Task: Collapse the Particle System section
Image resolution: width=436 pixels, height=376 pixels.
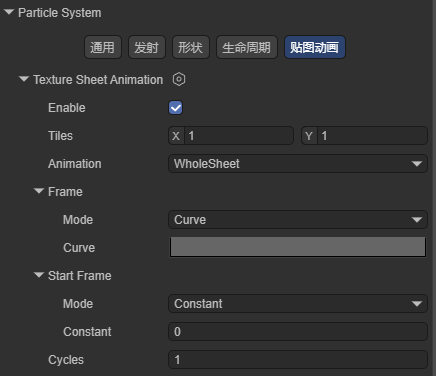Action: tap(9, 12)
